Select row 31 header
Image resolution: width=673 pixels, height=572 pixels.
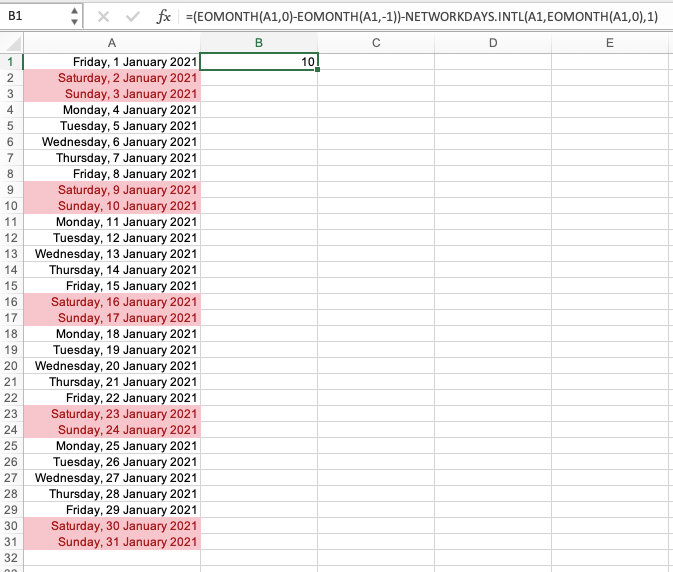click(11, 542)
